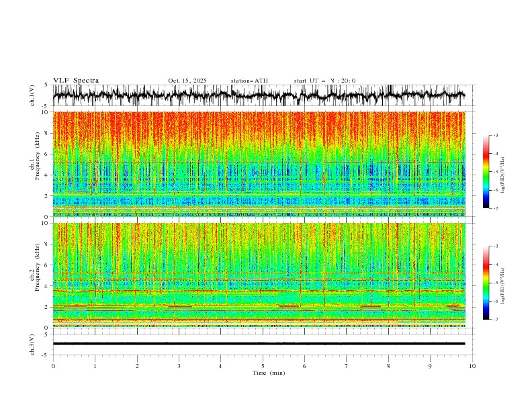Click the "start UT = 8 :20: 0" text
Image resolution: width=532 pixels, height=411 pixels.
point(324,81)
